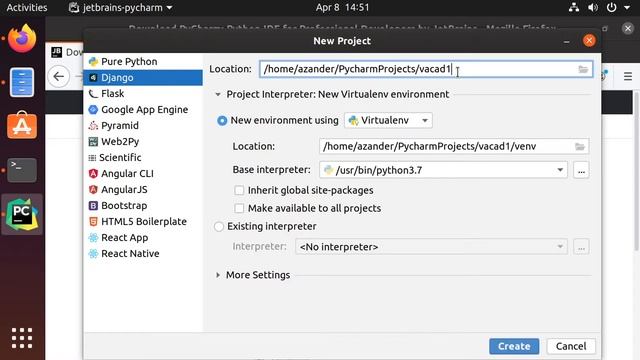The image size is (640, 360).
Task: Click PyCharm icon in dock
Action: (x=22, y=214)
